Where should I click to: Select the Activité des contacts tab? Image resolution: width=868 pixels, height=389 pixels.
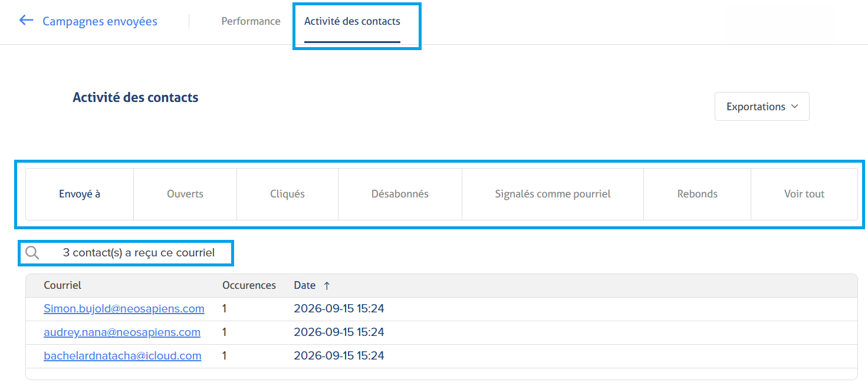click(352, 21)
